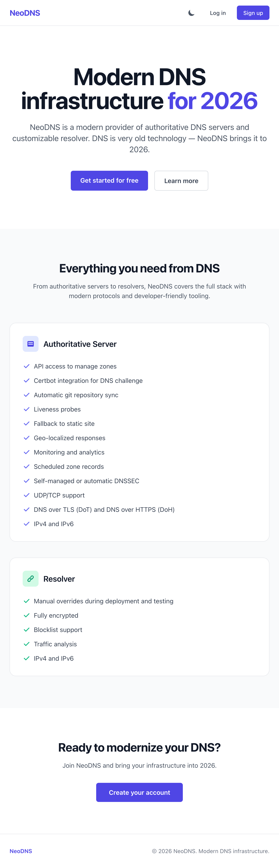The height and width of the screenshot is (868, 279).
Task: Open the Log in page
Action: coord(217,13)
